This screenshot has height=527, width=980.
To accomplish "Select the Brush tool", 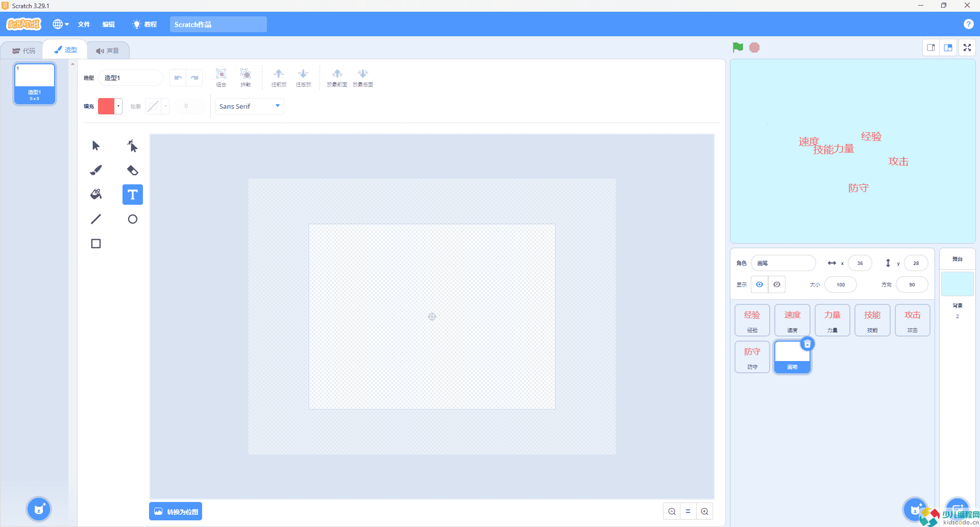I will [x=96, y=170].
